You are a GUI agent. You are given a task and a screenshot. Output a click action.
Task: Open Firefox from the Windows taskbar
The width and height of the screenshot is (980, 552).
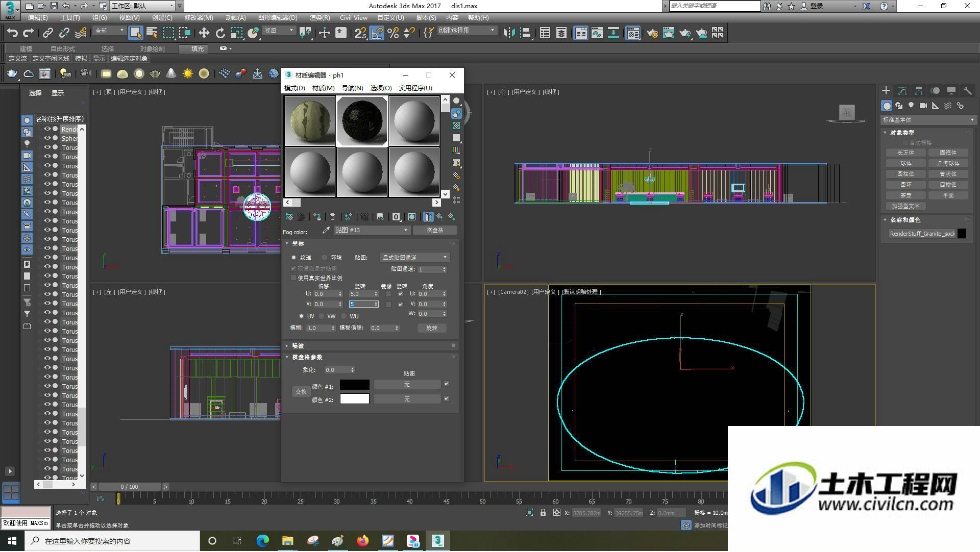[363, 541]
